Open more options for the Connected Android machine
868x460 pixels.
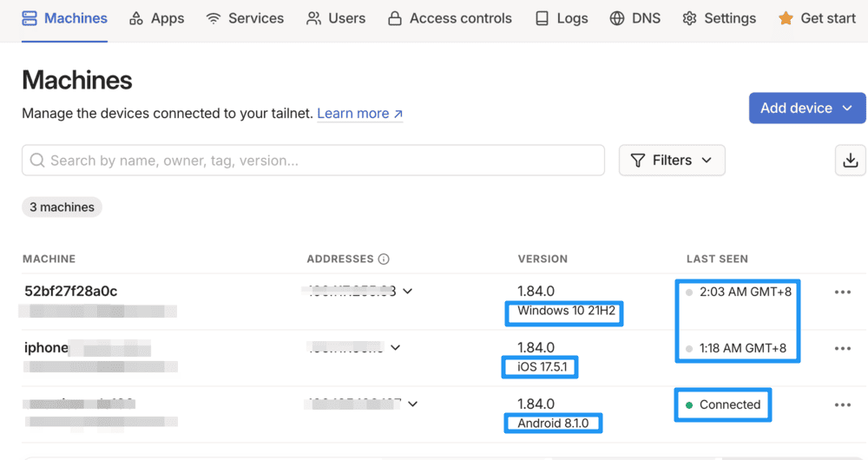pos(842,405)
